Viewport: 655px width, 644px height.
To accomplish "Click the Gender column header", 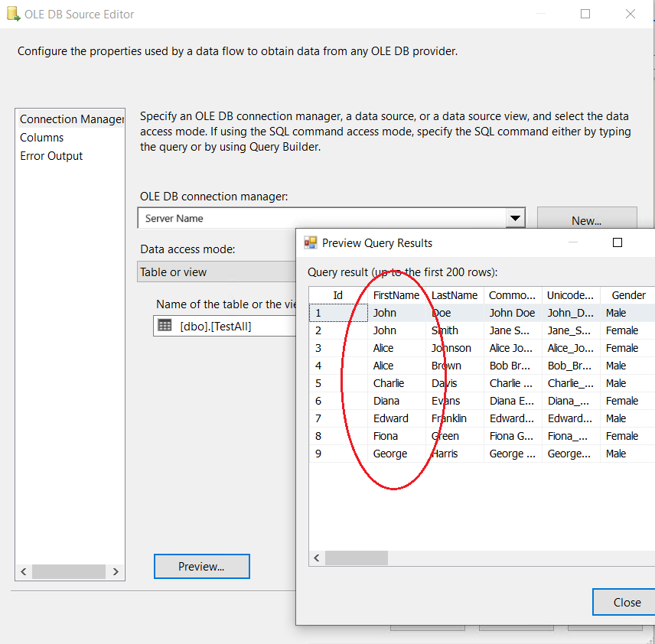I will 628,295.
